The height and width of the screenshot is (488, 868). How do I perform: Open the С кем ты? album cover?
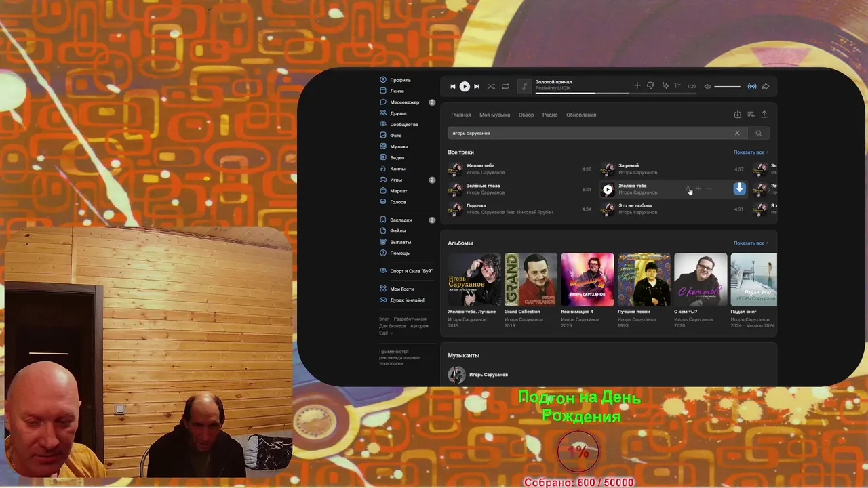click(701, 280)
